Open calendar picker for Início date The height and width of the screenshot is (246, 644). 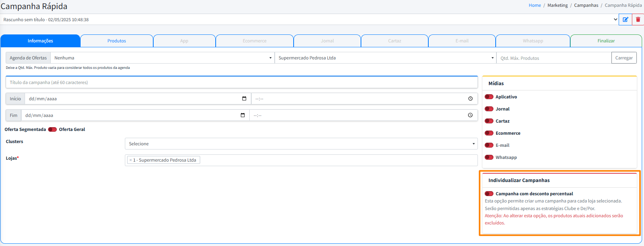tap(244, 99)
